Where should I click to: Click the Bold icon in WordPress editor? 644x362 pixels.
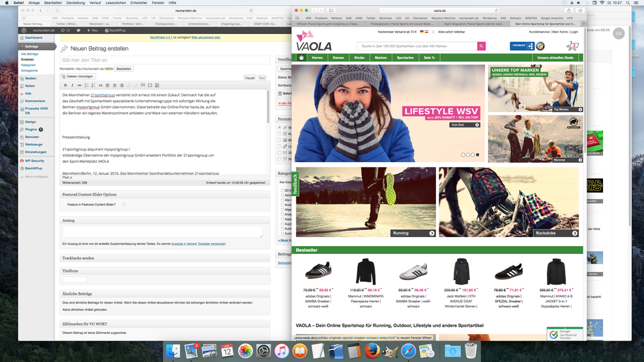(x=65, y=85)
